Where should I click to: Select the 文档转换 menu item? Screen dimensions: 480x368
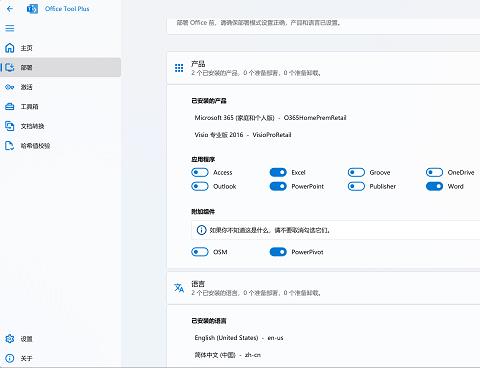coord(60,126)
